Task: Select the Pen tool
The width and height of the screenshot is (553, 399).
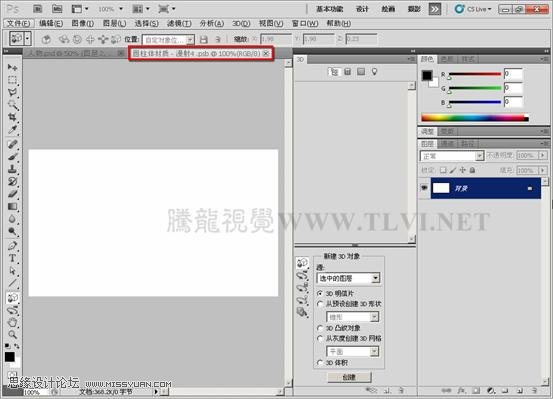Action: tap(12, 246)
